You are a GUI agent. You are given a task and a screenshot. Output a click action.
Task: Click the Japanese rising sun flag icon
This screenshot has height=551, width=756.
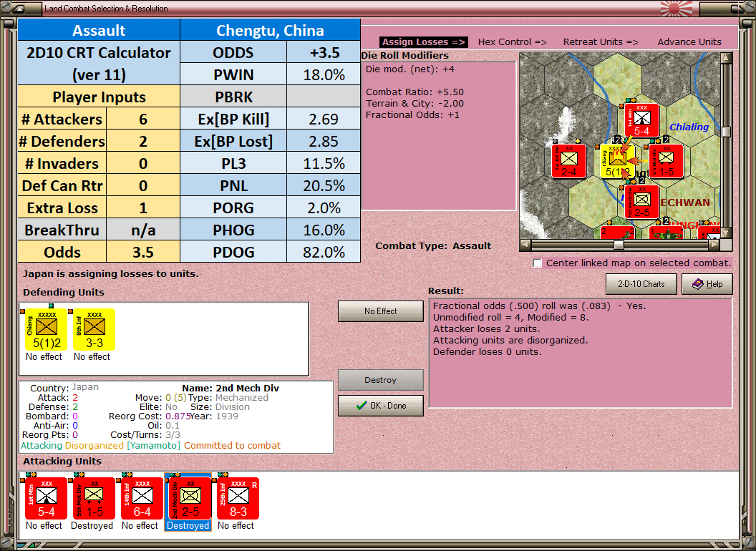point(676,8)
